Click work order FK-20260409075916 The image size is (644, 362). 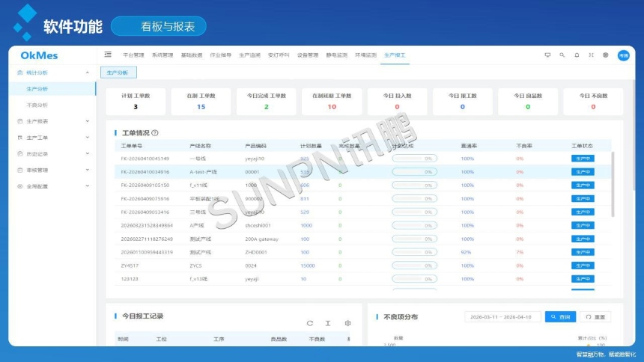145,199
